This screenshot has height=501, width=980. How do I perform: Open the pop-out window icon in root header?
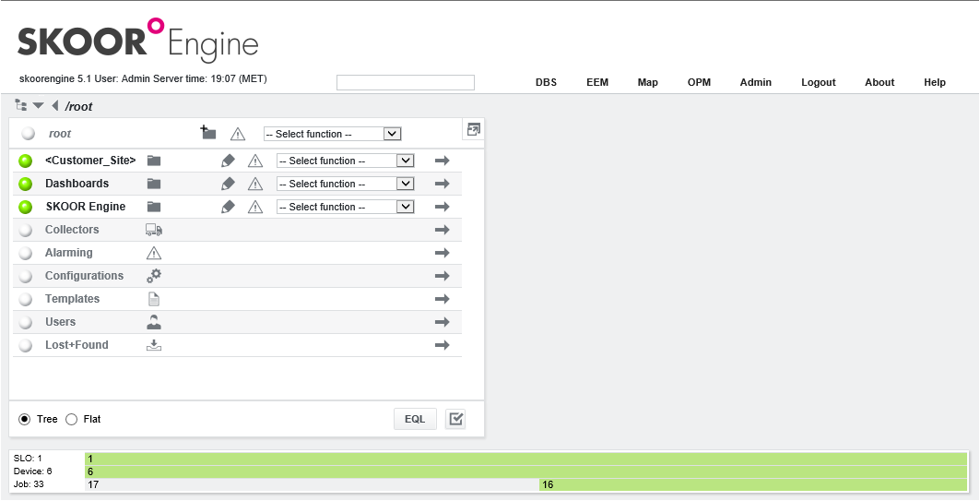coord(474,130)
